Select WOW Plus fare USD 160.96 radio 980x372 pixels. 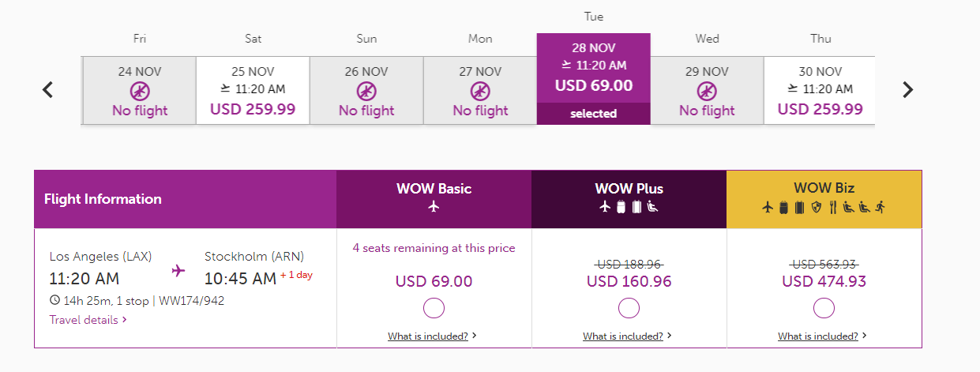click(x=629, y=308)
